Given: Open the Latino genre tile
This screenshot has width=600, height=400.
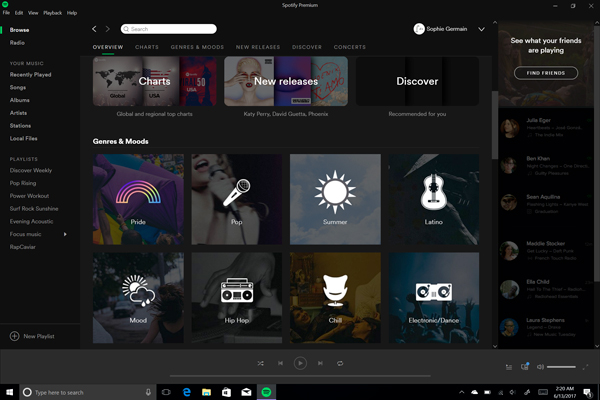Looking at the screenshot, I should [434, 199].
